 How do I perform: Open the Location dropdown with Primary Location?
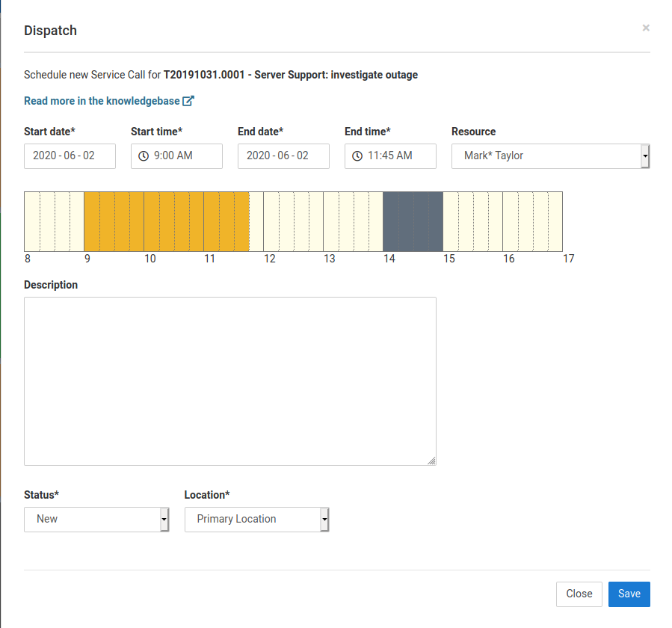[256, 520]
